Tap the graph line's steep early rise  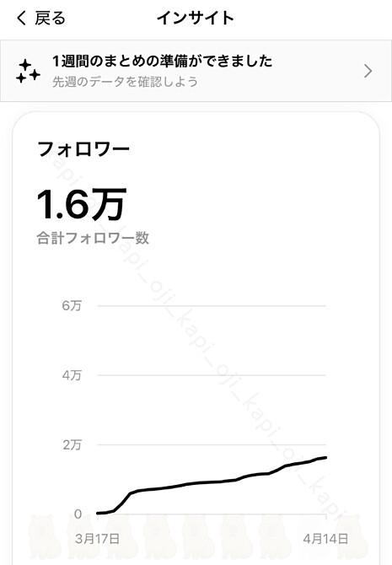click(x=123, y=502)
